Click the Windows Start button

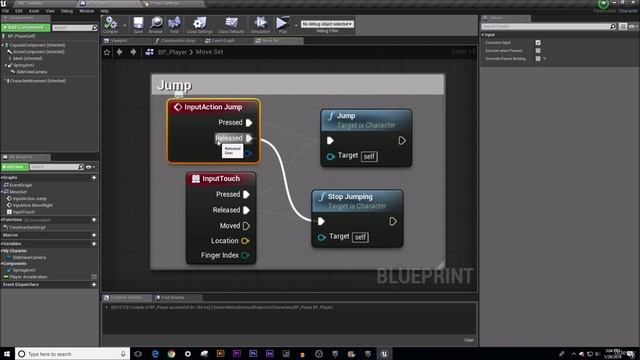[x=7, y=353]
